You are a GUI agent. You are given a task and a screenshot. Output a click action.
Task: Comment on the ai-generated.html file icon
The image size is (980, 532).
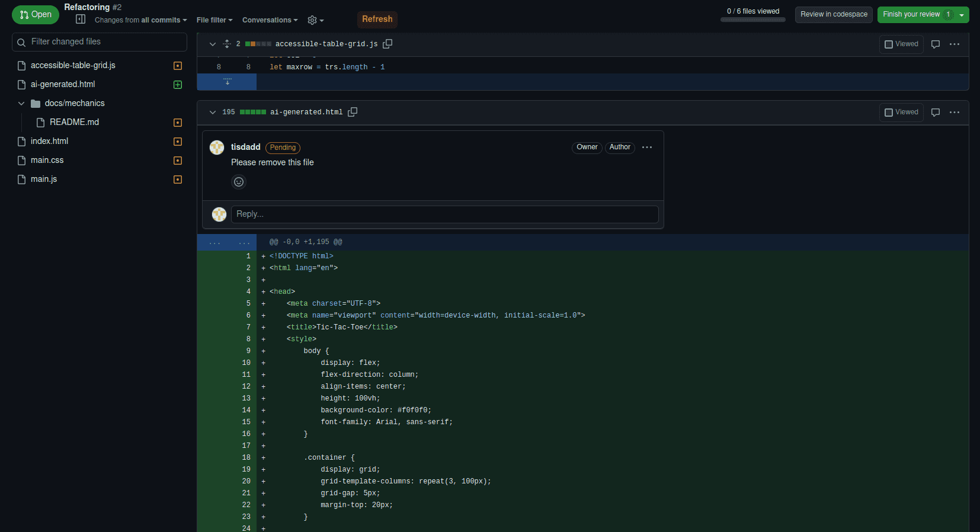pyautogui.click(x=936, y=113)
